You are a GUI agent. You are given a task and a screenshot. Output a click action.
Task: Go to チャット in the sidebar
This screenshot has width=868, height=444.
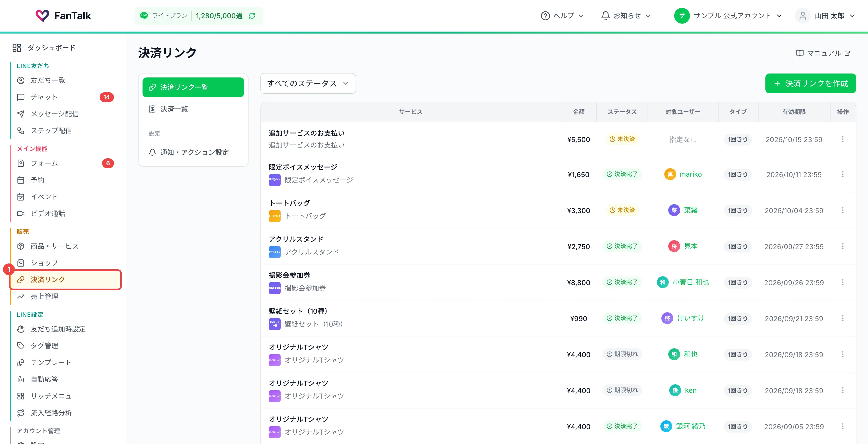click(x=66, y=97)
